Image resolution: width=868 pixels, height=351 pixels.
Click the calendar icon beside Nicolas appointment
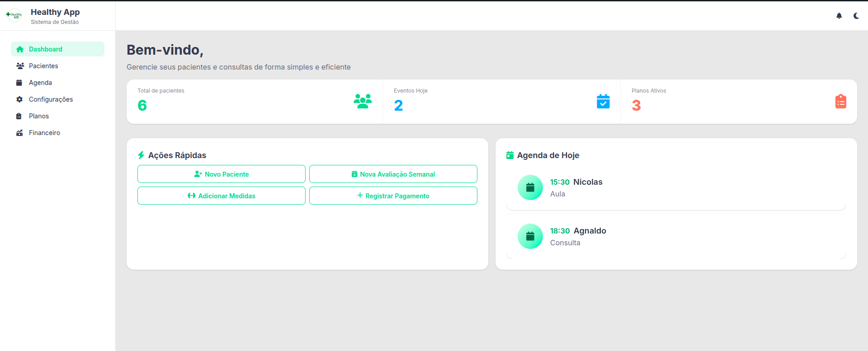(x=530, y=187)
